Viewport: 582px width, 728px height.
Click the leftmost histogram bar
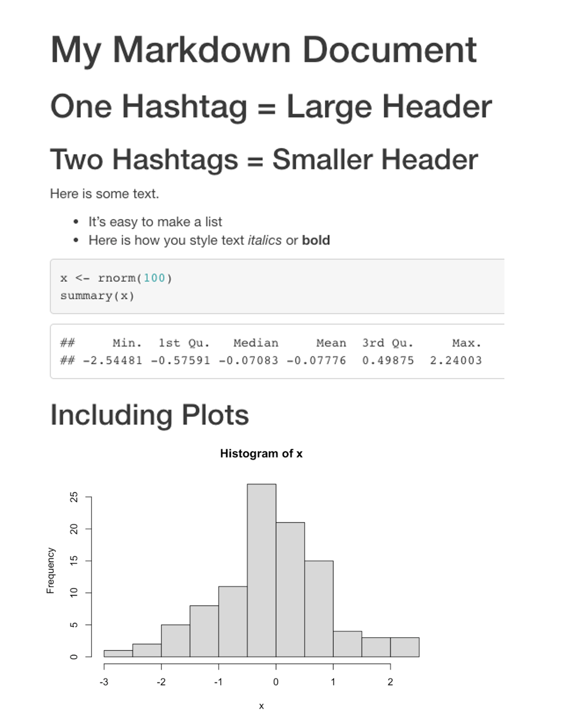pyautogui.click(x=118, y=653)
